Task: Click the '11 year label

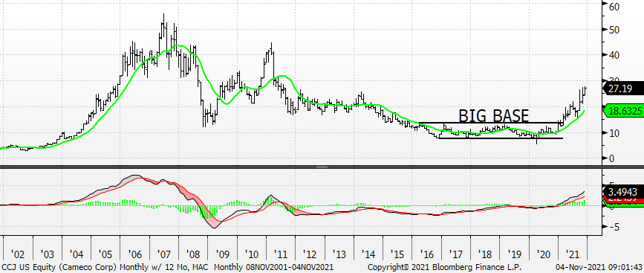Action: point(281,254)
